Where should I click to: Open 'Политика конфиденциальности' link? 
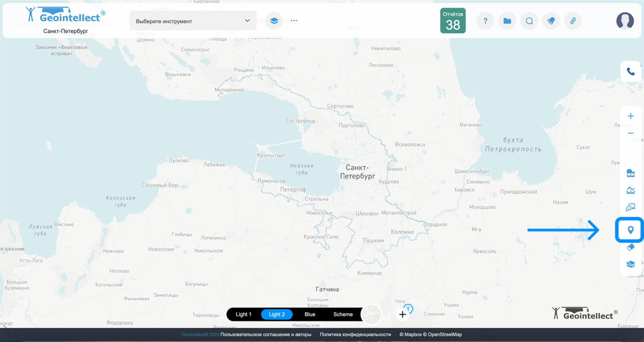tap(355, 334)
